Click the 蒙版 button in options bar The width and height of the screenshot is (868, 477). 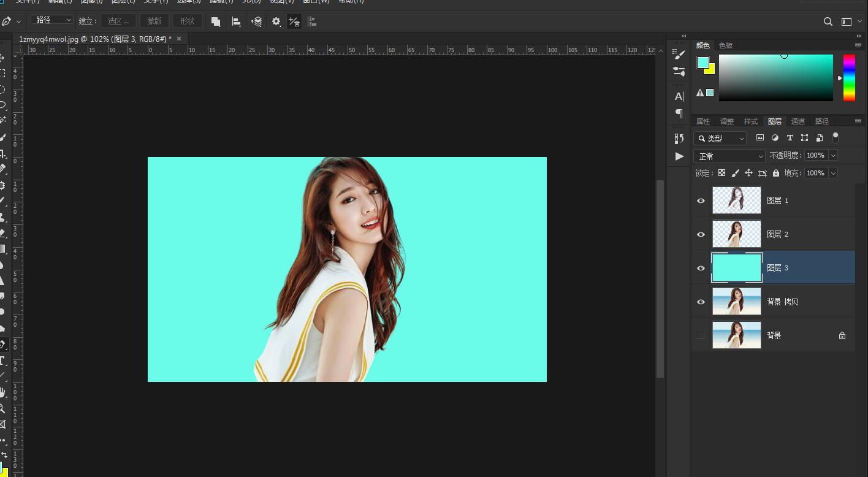(x=154, y=21)
